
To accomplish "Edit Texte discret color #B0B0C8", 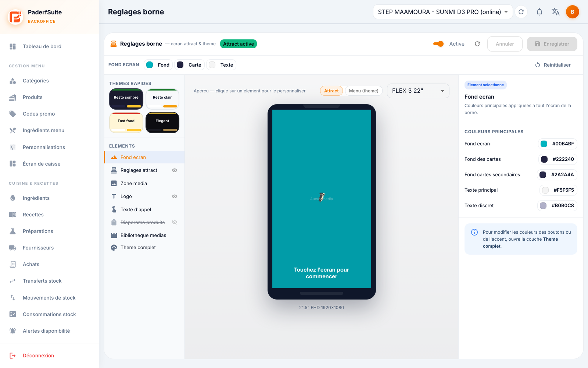I will click(x=557, y=206).
